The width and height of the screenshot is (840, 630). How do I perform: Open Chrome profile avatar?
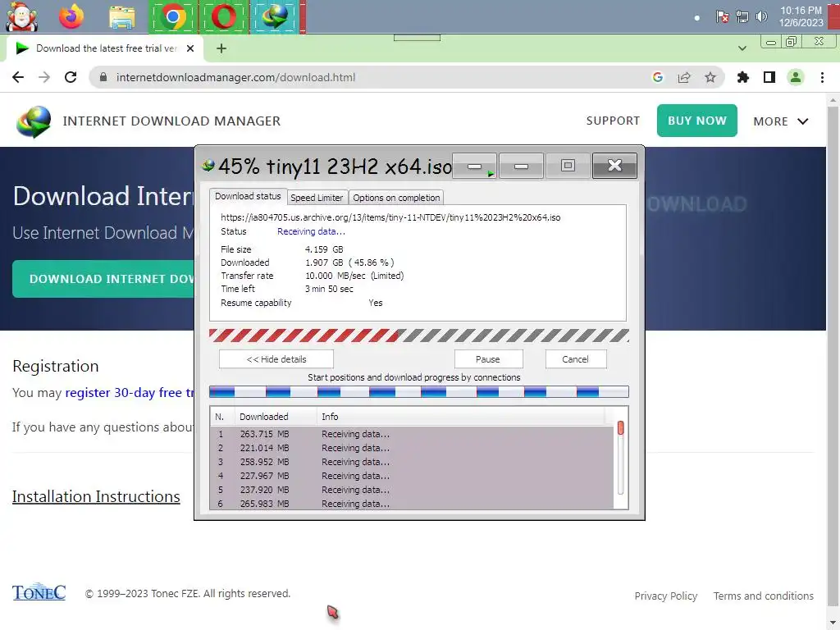point(796,77)
